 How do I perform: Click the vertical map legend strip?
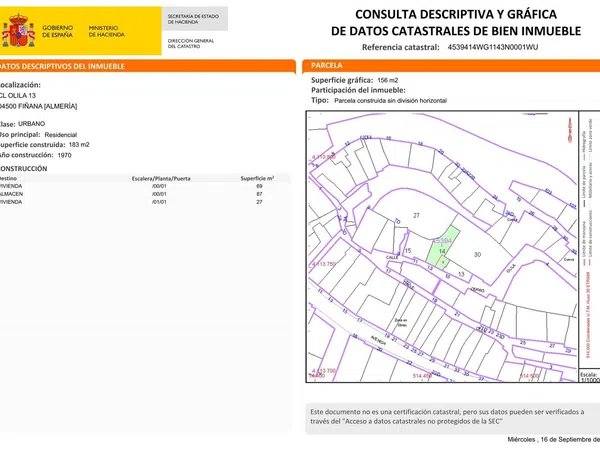click(x=589, y=240)
